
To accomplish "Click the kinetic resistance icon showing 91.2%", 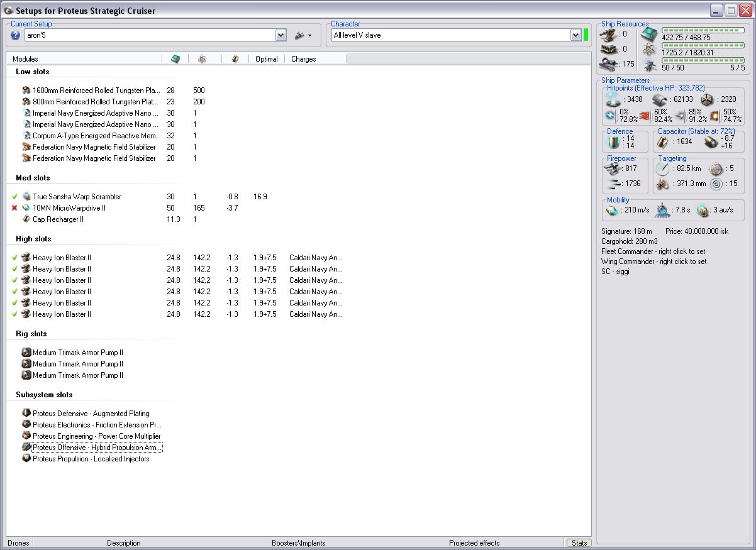I will tap(680, 115).
